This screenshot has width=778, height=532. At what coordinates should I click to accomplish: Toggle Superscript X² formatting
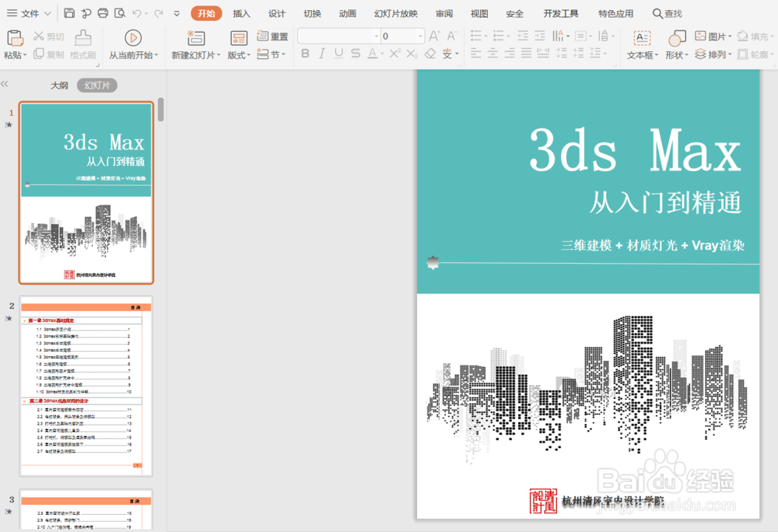click(395, 54)
